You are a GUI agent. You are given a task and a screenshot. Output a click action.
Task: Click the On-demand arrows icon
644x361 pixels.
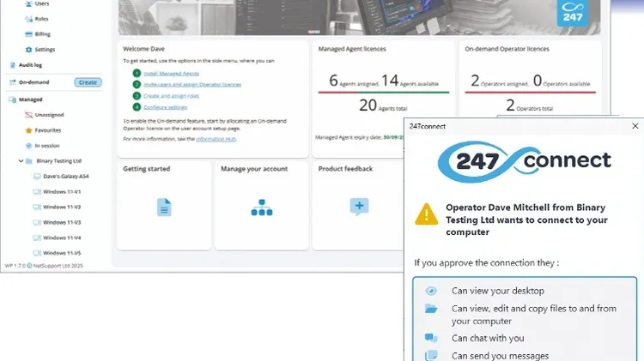[12, 82]
